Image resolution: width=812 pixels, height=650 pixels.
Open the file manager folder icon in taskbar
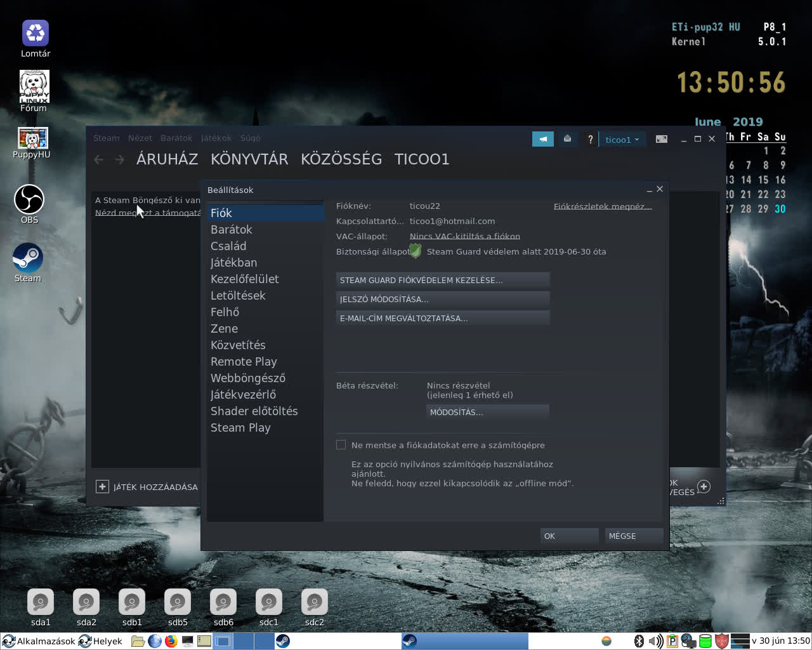(x=138, y=641)
